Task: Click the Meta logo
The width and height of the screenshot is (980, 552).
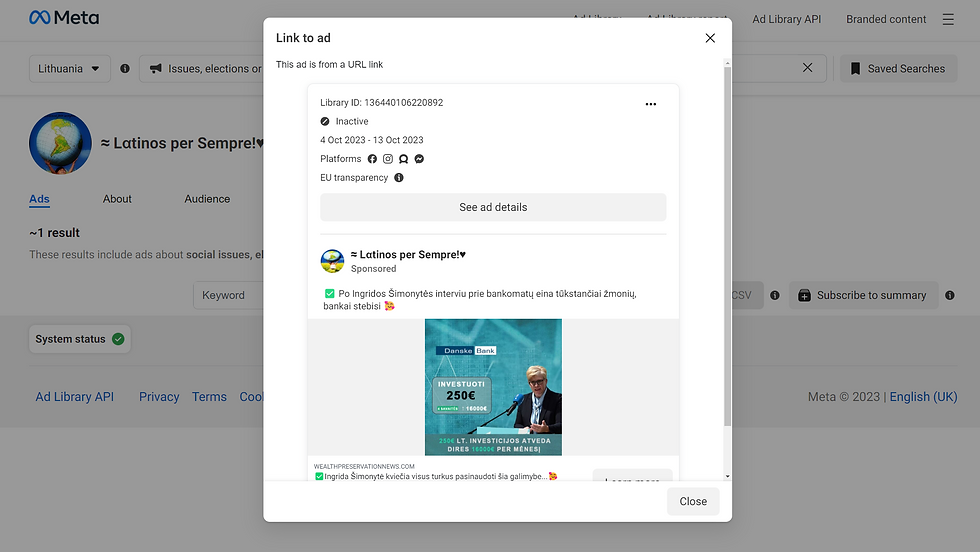Action: tap(64, 18)
